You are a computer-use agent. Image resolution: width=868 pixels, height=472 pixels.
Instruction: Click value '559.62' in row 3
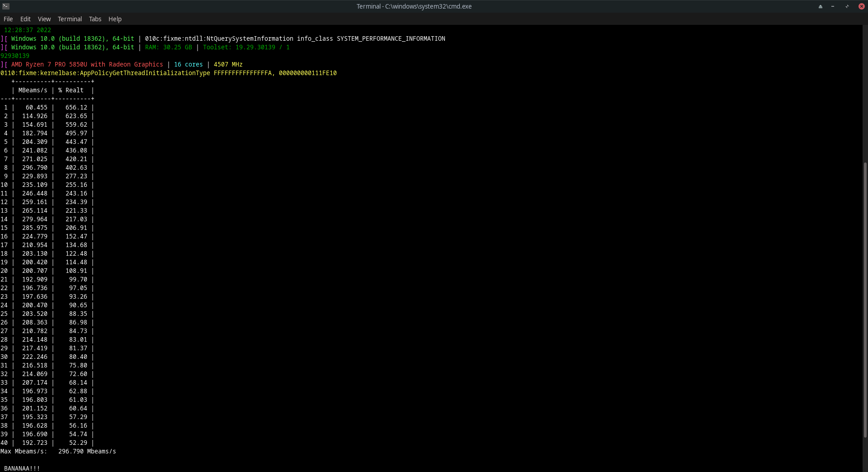[x=76, y=124]
